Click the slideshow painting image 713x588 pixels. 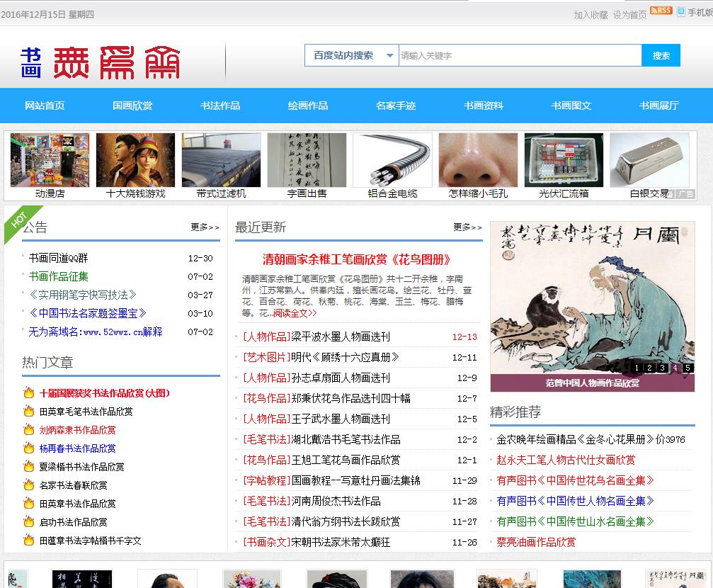coord(593,298)
